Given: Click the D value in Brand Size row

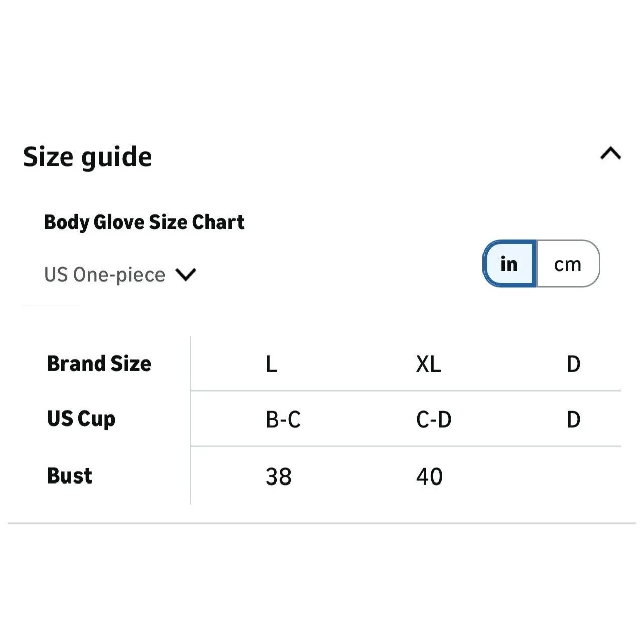Looking at the screenshot, I should 573,364.
